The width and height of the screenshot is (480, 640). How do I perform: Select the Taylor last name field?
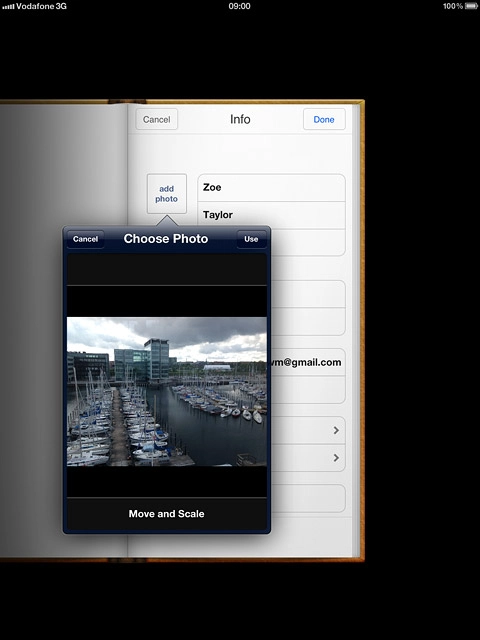271,215
